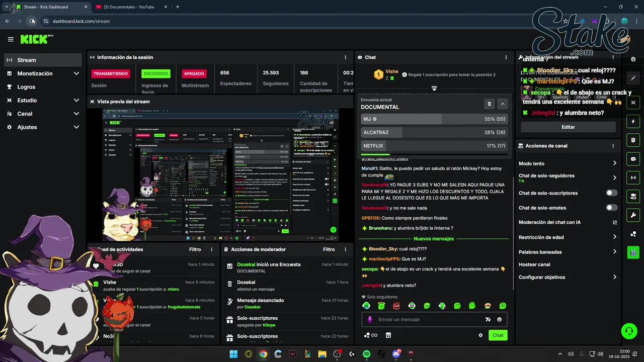Open Acciones de canal three-dot menu
Image resolution: width=644 pixels, height=362 pixels.
click(x=613, y=146)
